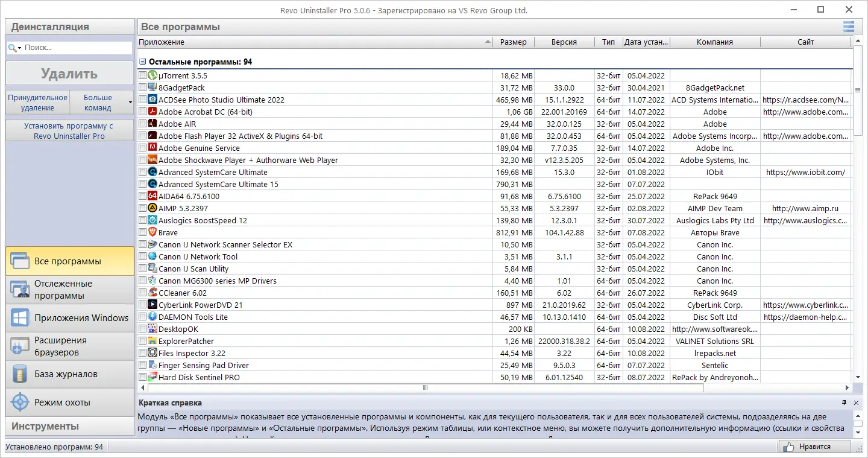This screenshot has width=868, height=458.
Task: Check the Finger Sensing Pad Driver checkbox
Action: [142, 365]
